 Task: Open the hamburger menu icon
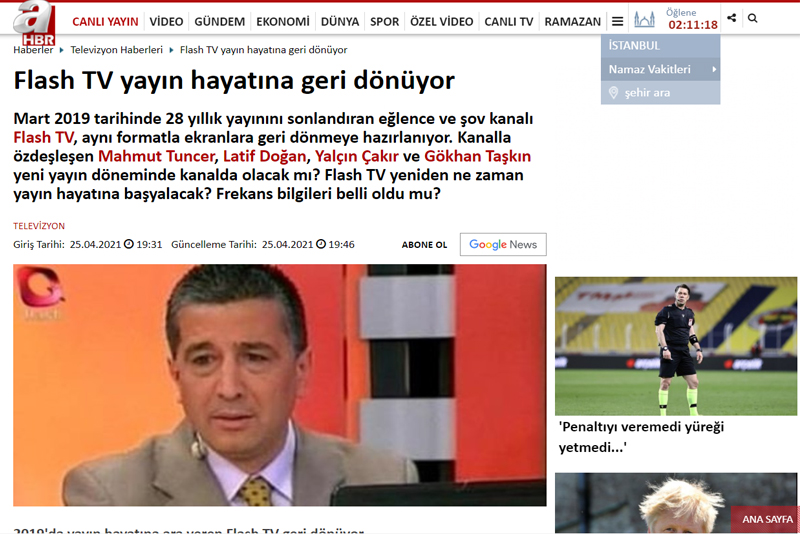617,21
